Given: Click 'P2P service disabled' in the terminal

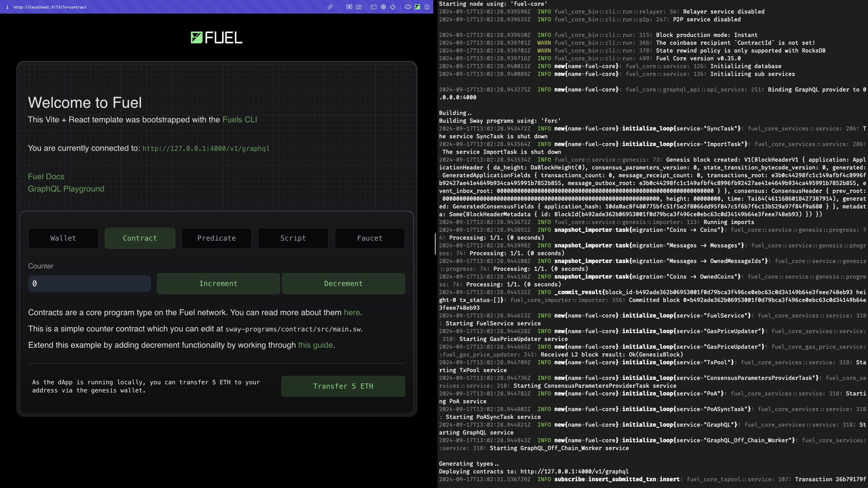Looking at the screenshot, I should click(x=707, y=19).
